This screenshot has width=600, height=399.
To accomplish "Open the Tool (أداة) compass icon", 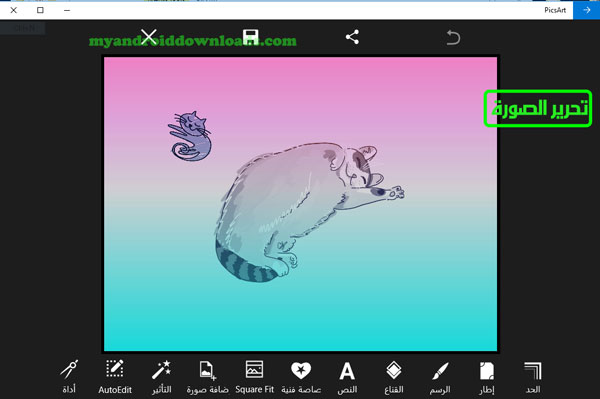I will pyautogui.click(x=69, y=376).
